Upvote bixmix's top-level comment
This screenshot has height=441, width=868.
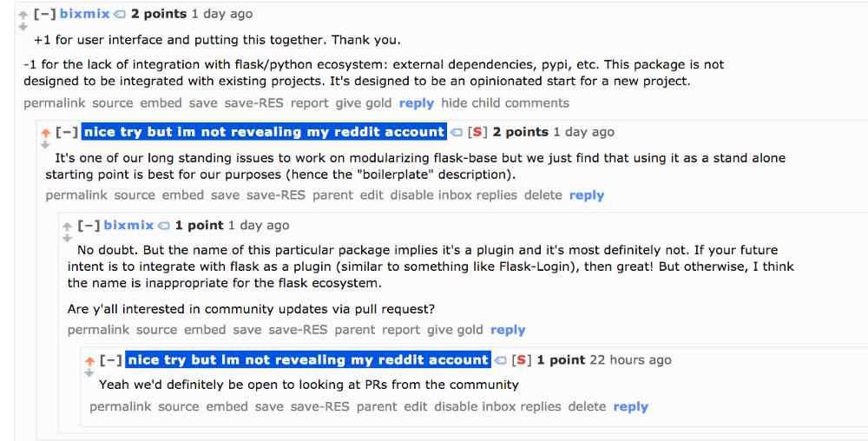click(x=23, y=15)
